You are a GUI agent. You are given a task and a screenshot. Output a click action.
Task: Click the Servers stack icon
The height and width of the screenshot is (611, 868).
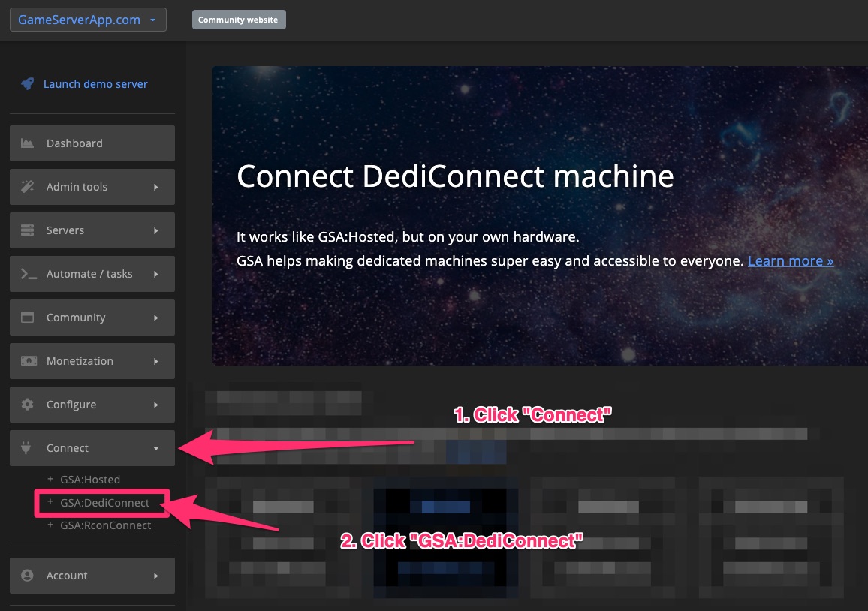click(x=27, y=230)
